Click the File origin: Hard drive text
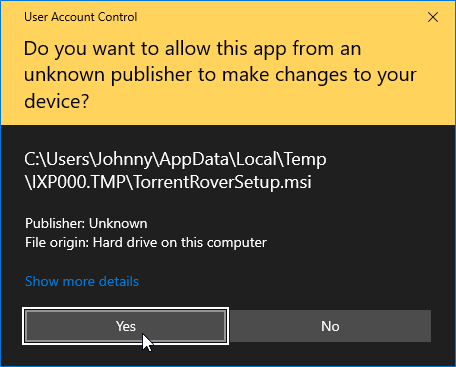 [x=146, y=243]
